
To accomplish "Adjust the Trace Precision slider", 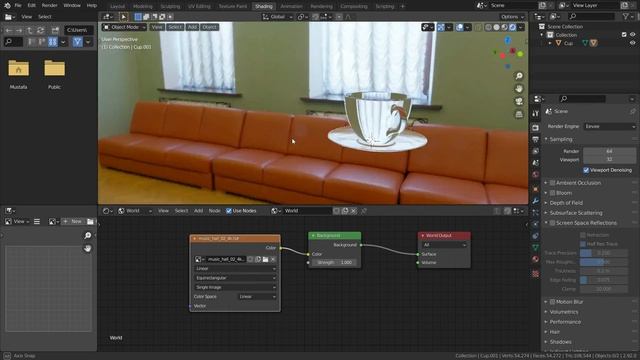I will pyautogui.click(x=603, y=253).
